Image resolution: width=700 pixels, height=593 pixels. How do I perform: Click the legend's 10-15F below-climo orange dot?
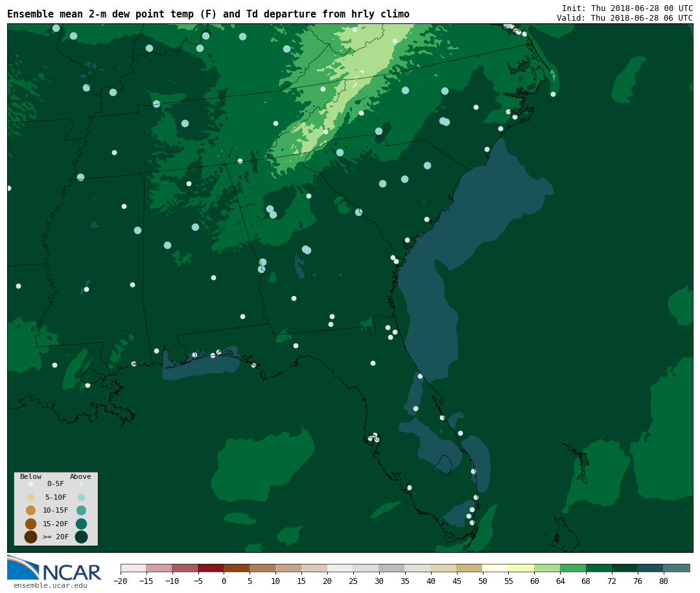click(x=31, y=511)
